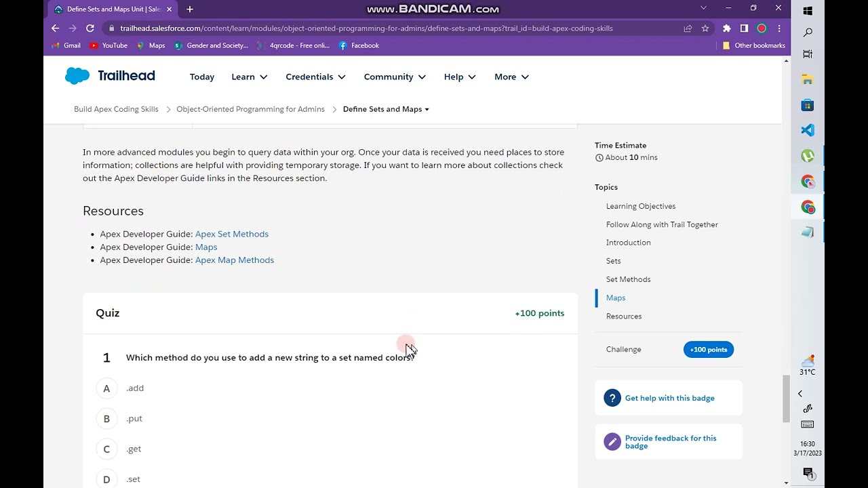Open Maps bookmark in bookmarks bar
This screenshot has height=488, width=868.
pyautogui.click(x=151, y=45)
